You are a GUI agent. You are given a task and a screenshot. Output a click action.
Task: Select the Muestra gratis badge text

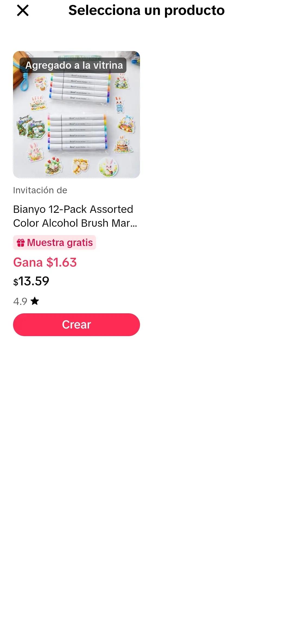click(60, 242)
